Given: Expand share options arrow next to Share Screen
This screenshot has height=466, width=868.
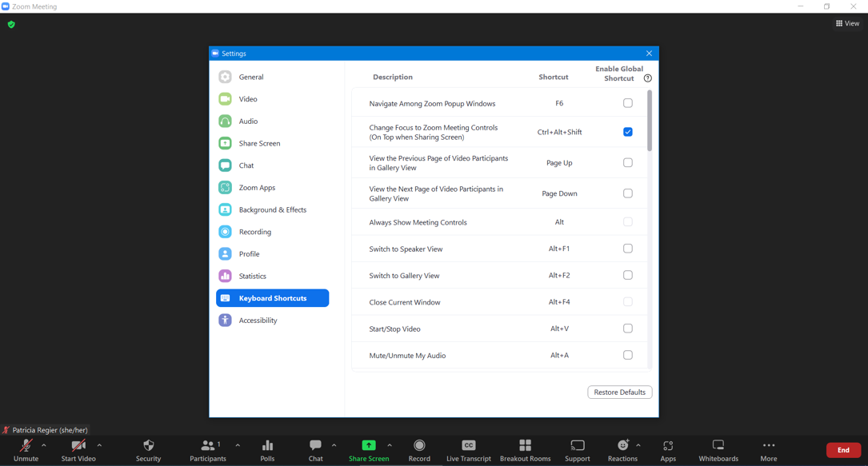Looking at the screenshot, I should tap(390, 445).
